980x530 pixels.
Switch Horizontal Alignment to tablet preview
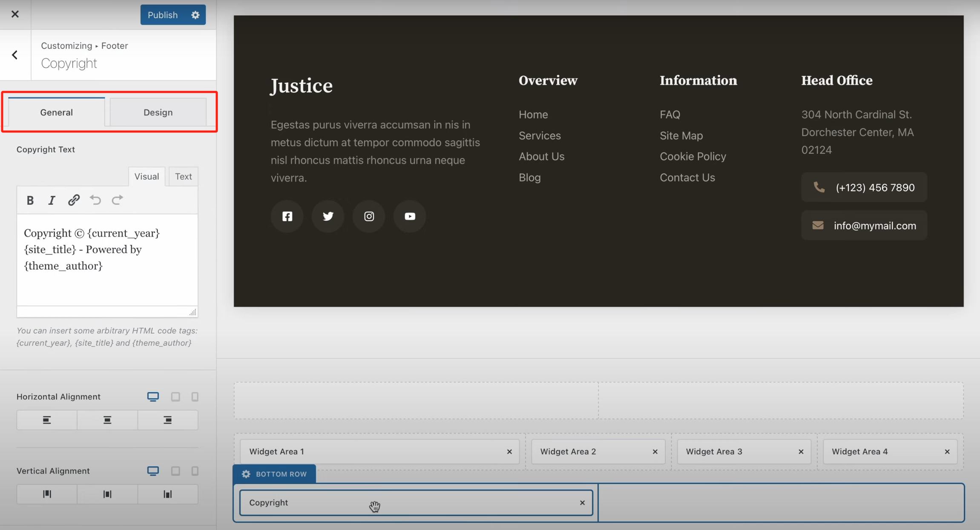pyautogui.click(x=175, y=396)
